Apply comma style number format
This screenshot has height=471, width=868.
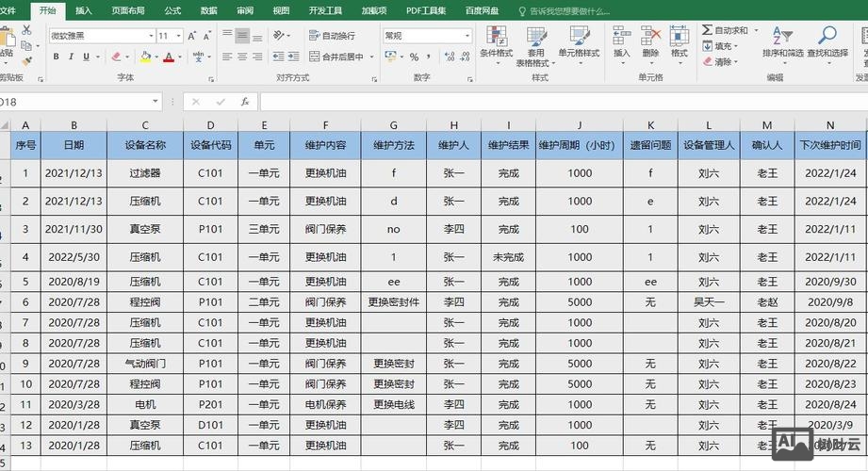429,57
